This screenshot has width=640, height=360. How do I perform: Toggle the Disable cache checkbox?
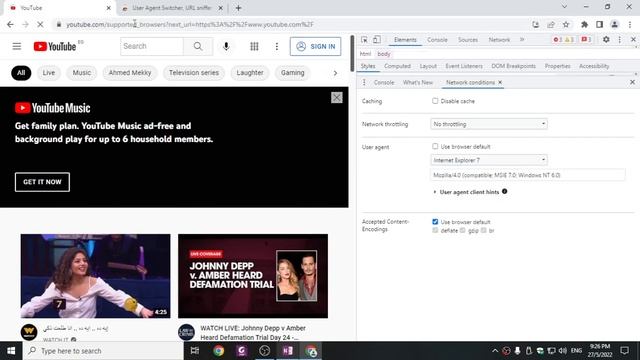(x=435, y=101)
